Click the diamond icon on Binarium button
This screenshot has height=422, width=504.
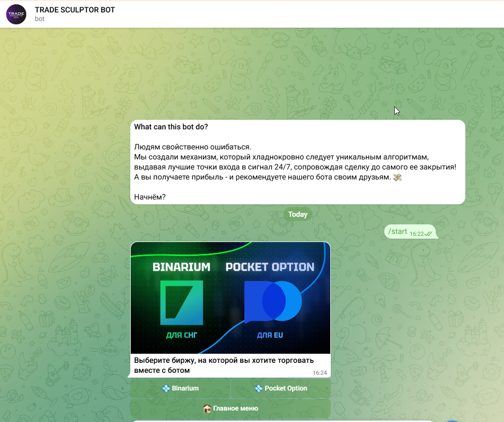166,389
